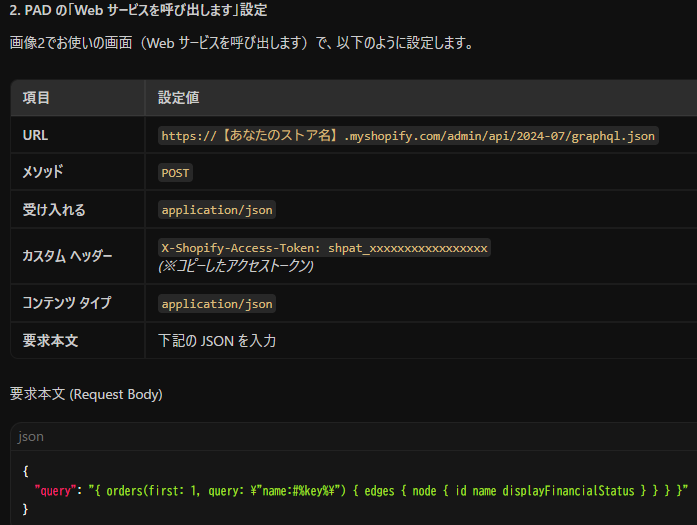This screenshot has width=697, height=525.
Task: Click the intro sentence starting '画像2でお使いの画面'
Action: click(x=242, y=43)
